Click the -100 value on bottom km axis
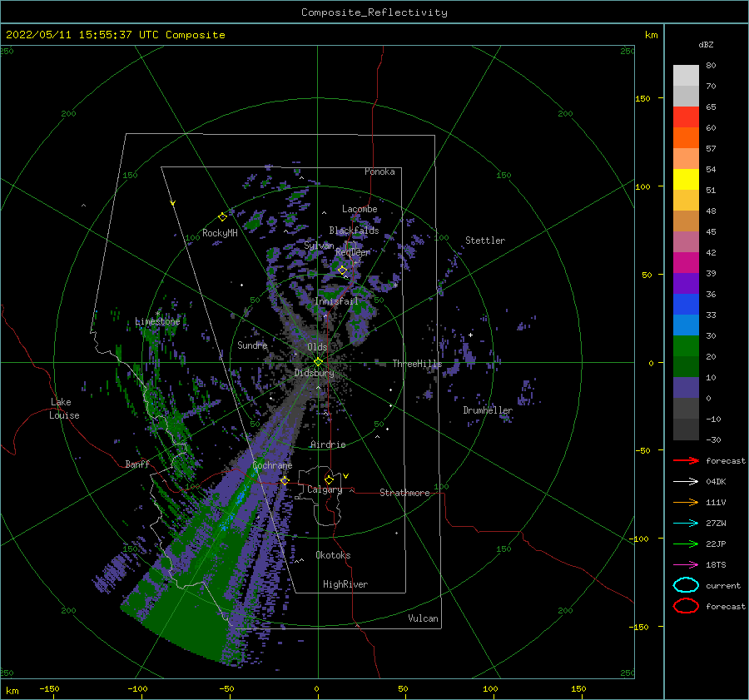This screenshot has width=749, height=700. pos(137,688)
